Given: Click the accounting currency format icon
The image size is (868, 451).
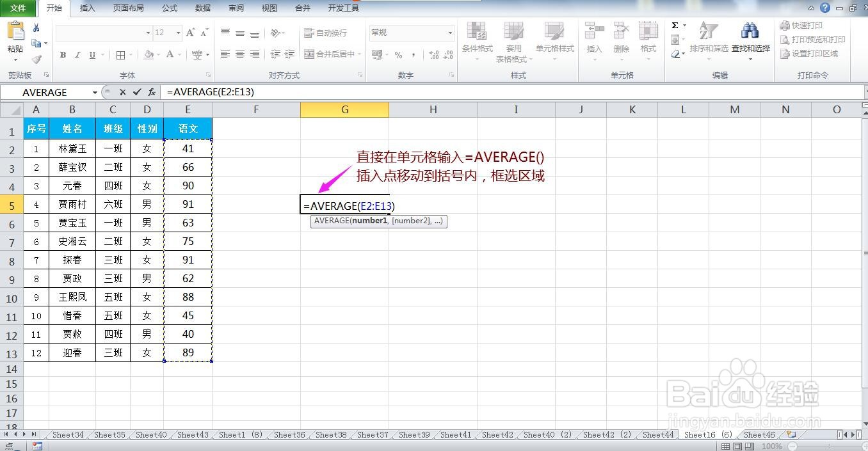Looking at the screenshot, I should coord(377,55).
